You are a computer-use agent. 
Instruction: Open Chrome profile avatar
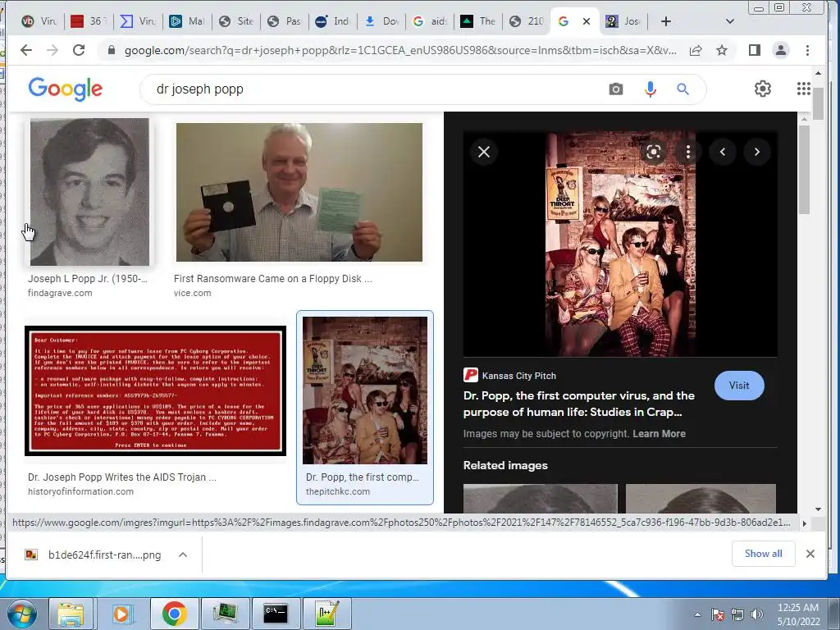781,50
